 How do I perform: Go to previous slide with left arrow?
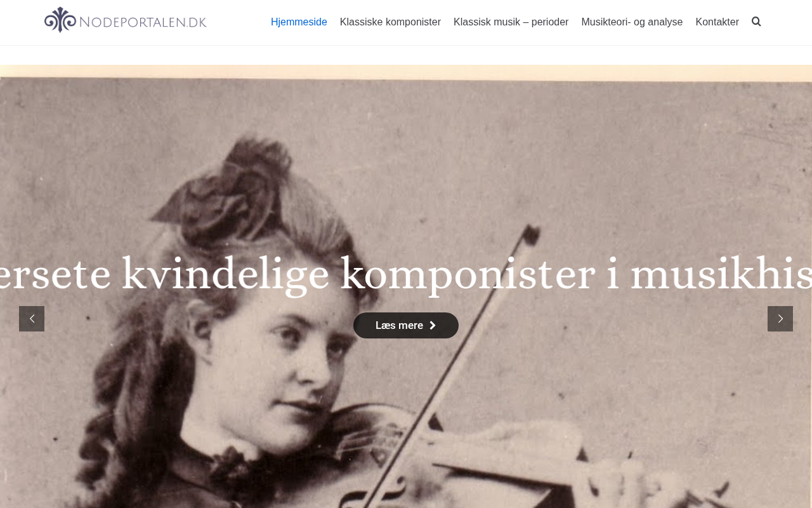[32, 319]
